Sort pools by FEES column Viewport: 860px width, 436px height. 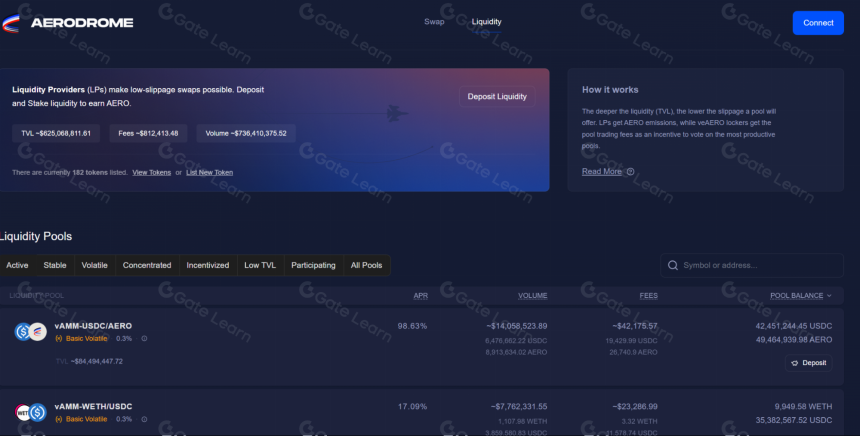tap(648, 296)
